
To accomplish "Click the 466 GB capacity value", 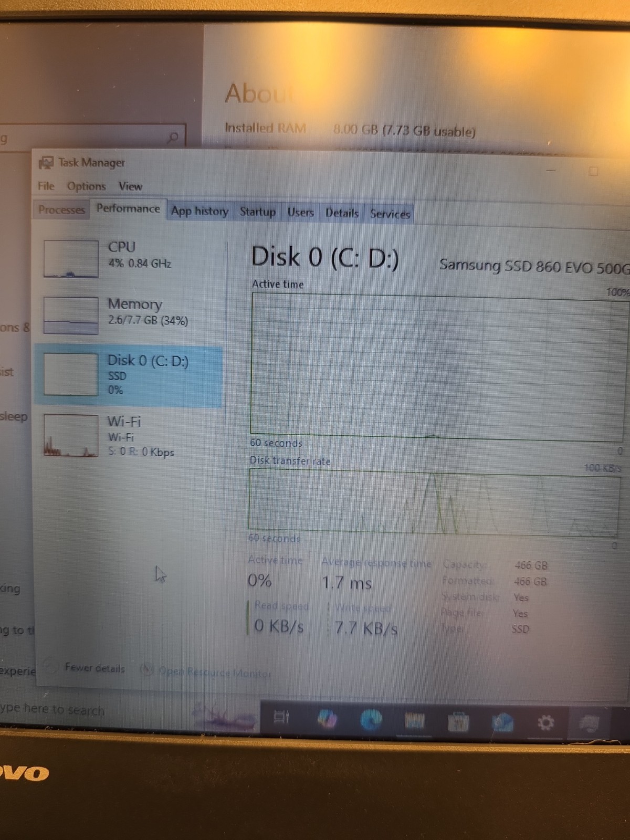I will [x=531, y=565].
